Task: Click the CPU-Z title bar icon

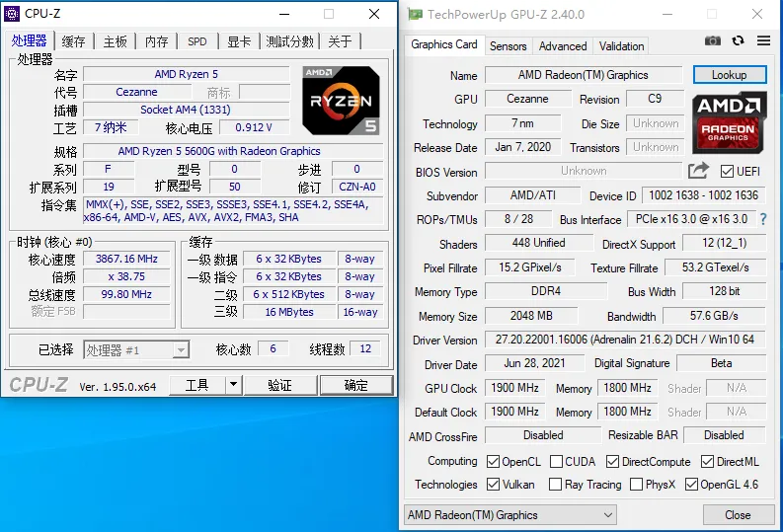Action: [x=12, y=14]
